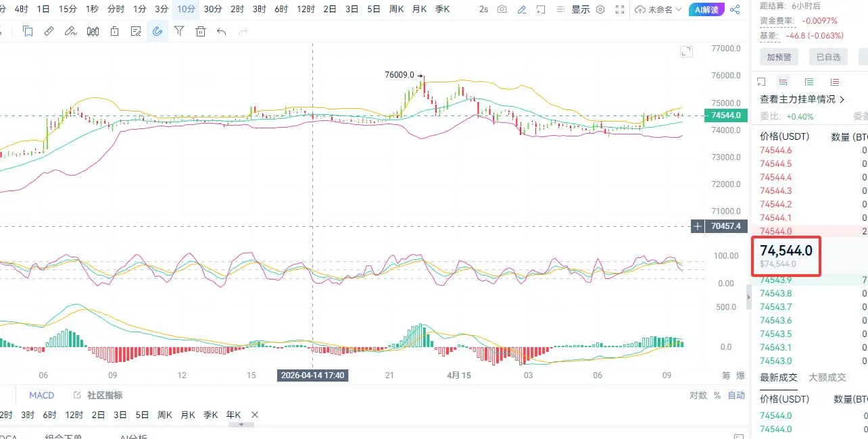The height and width of the screenshot is (439, 868).
Task: Open the 显示 display options menu
Action: click(x=580, y=9)
